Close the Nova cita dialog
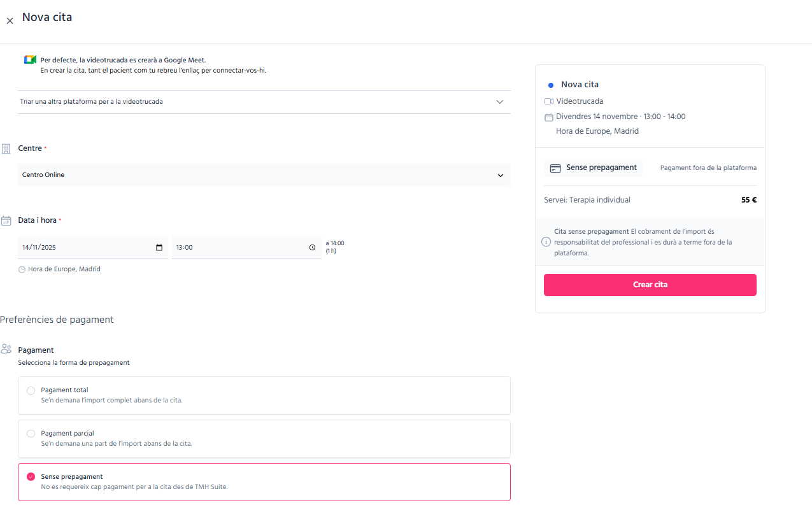Image resolution: width=812 pixels, height=512 pixels. [10, 21]
